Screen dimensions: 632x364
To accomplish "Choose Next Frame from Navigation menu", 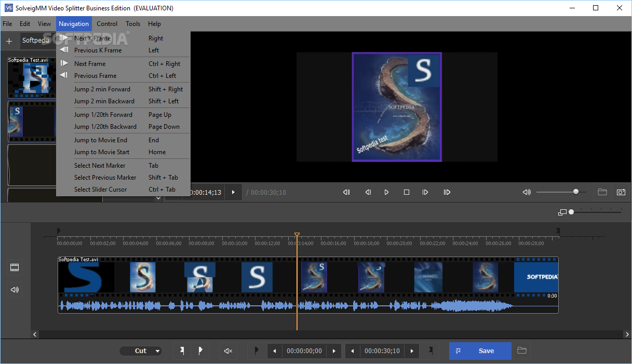I will pyautogui.click(x=124, y=64).
